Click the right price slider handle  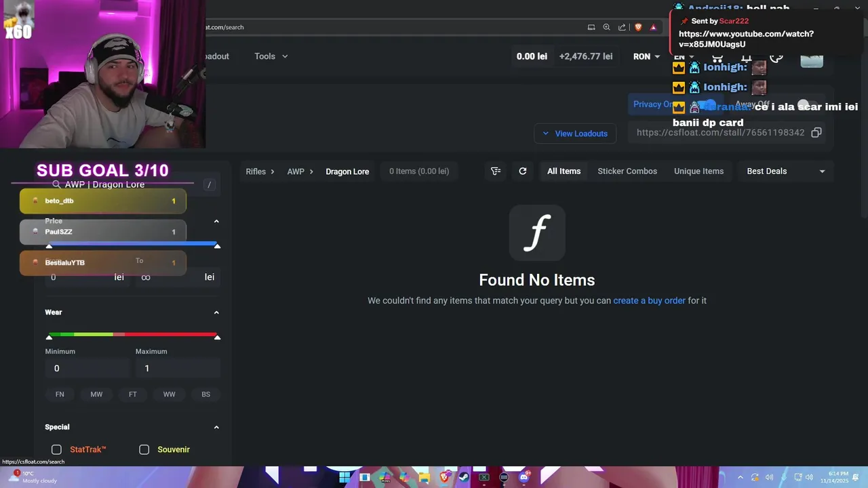(x=217, y=246)
